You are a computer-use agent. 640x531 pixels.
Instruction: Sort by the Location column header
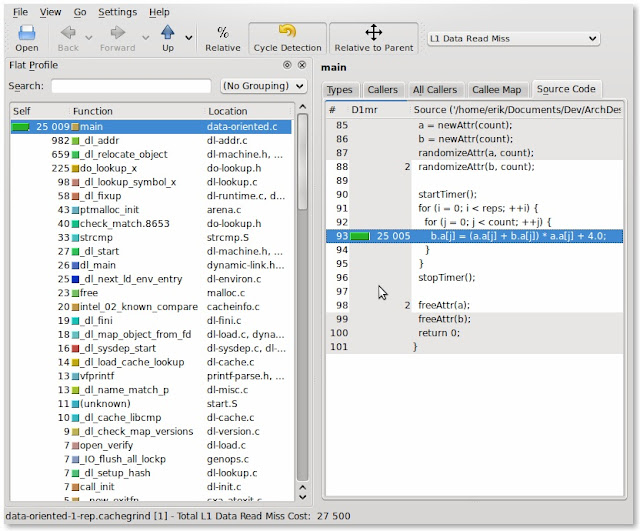click(249, 111)
